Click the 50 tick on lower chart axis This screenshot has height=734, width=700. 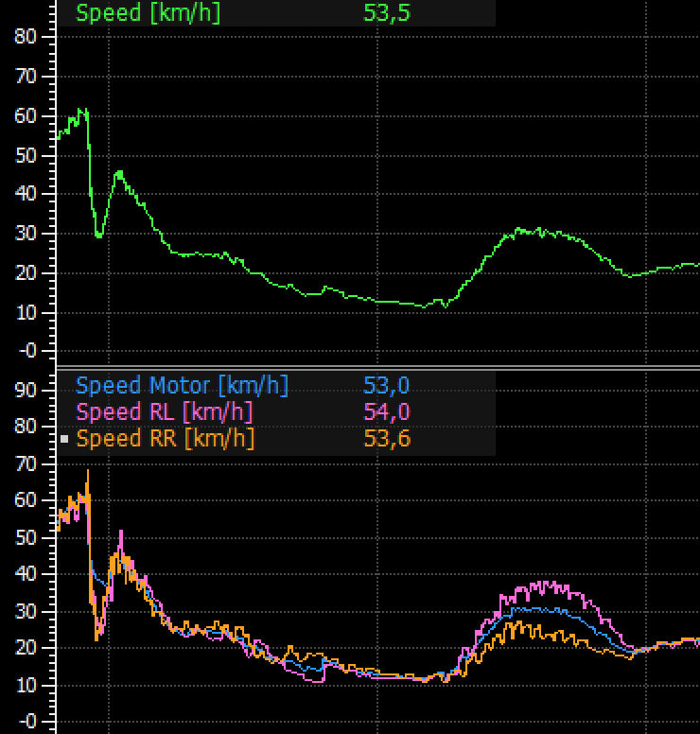click(26, 537)
